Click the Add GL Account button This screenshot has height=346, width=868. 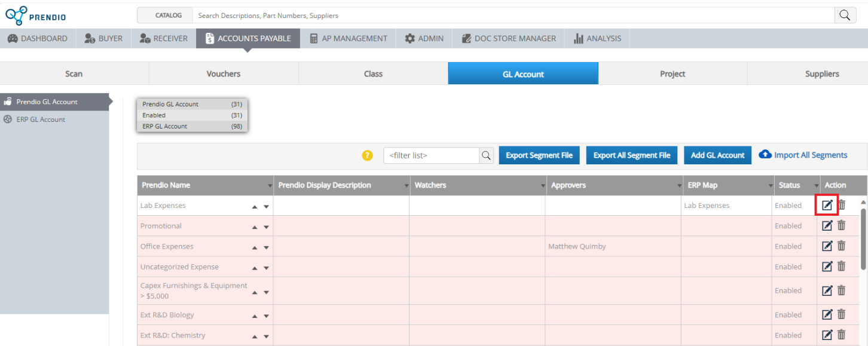tap(717, 155)
